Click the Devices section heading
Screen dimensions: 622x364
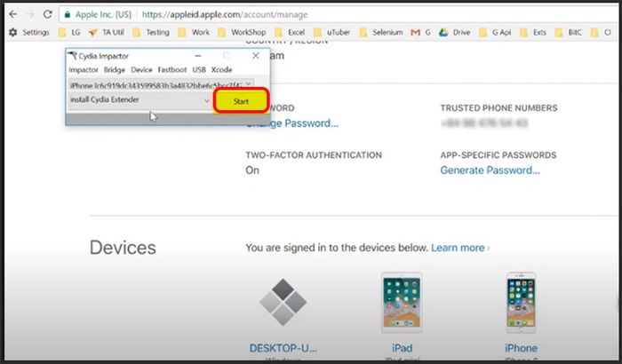(123, 248)
